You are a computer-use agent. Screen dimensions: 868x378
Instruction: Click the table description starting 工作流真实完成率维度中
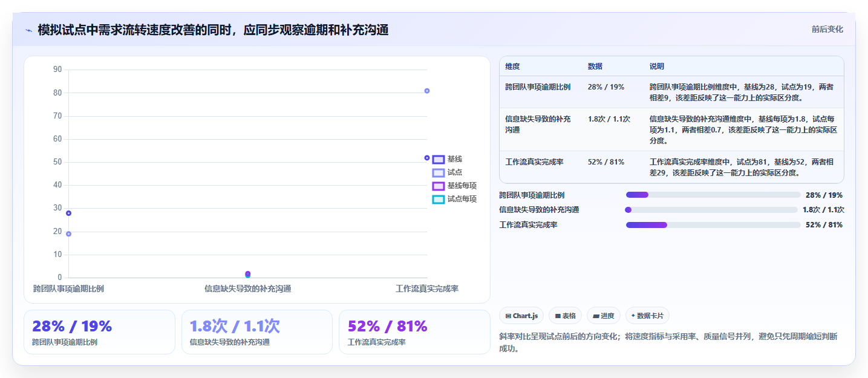pyautogui.click(x=743, y=168)
